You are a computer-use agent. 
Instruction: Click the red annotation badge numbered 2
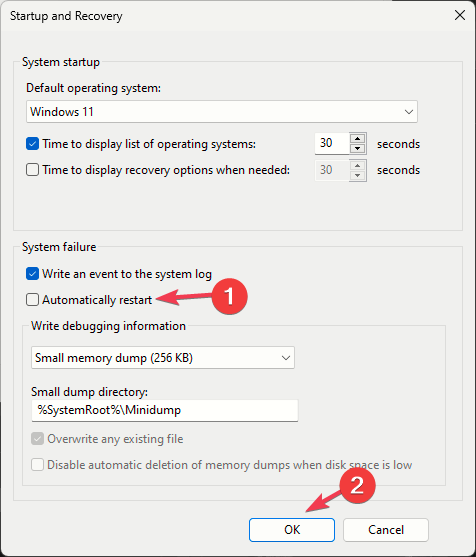coord(357,485)
